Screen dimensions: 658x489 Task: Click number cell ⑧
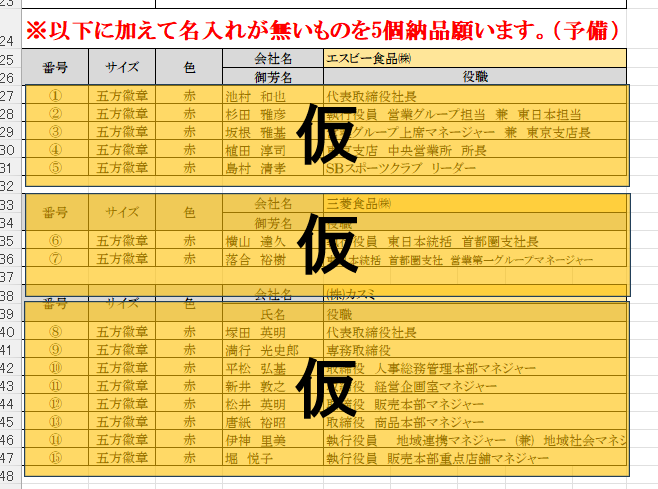(x=55, y=332)
